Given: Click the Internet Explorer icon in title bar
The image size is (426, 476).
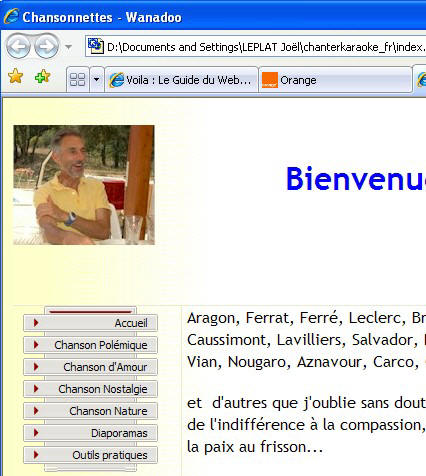Looking at the screenshot, I should 11,16.
